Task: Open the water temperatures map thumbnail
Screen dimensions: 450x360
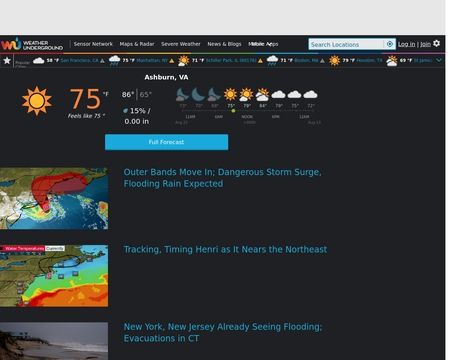Action: tap(54, 276)
